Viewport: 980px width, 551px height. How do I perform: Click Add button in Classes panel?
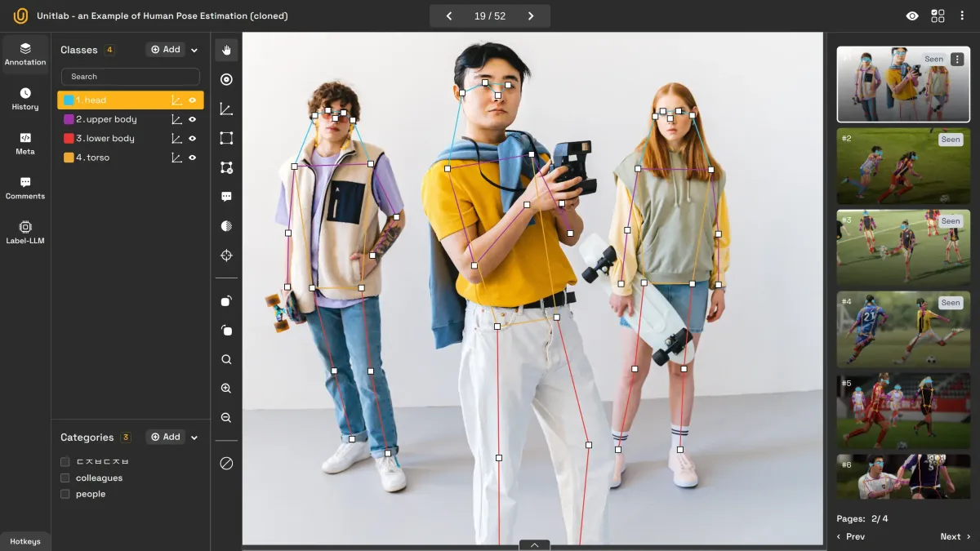165,50
